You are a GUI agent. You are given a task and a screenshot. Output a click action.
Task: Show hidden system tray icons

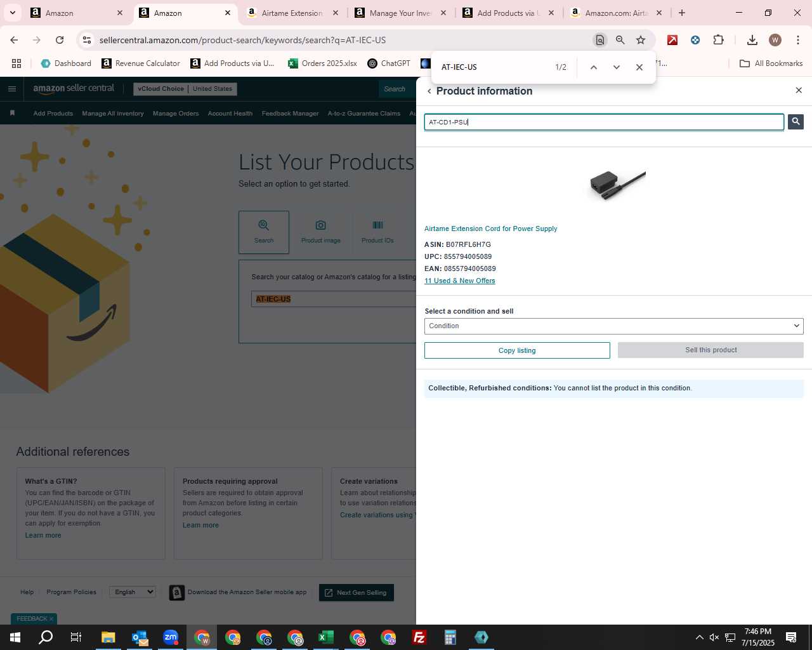point(699,637)
